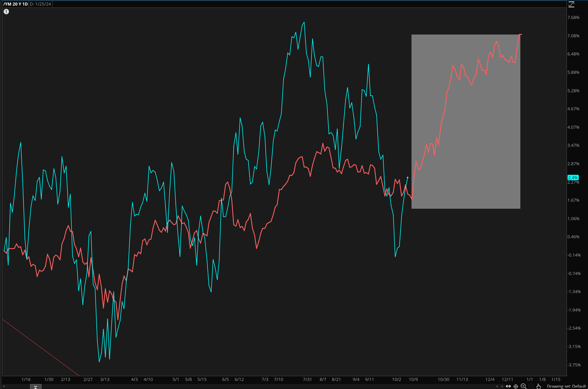Click the exclamation warning icon

6,12
